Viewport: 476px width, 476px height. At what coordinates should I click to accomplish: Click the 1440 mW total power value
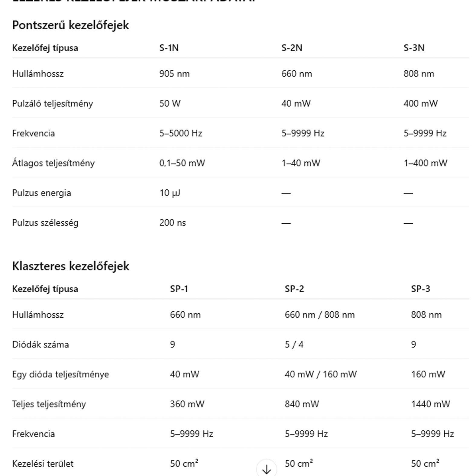(430, 404)
